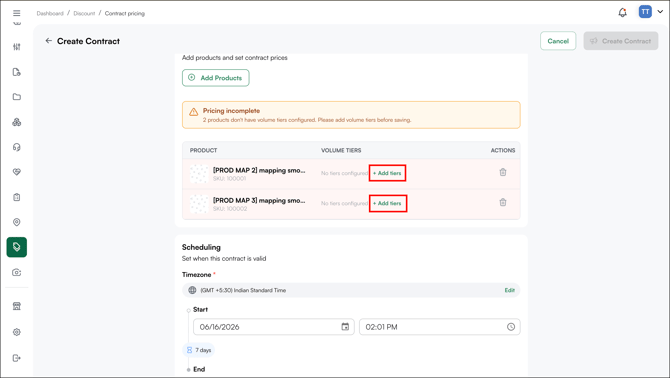The height and width of the screenshot is (378, 670).
Task: Click the 'Pricing incomplete' heading
Action: [231, 111]
